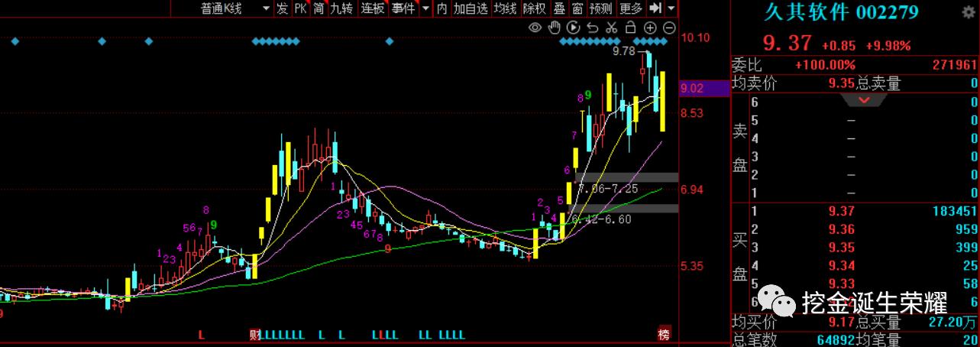Click buy level 4 price 9.34
The width and height of the screenshot is (980, 347).
[x=840, y=266]
